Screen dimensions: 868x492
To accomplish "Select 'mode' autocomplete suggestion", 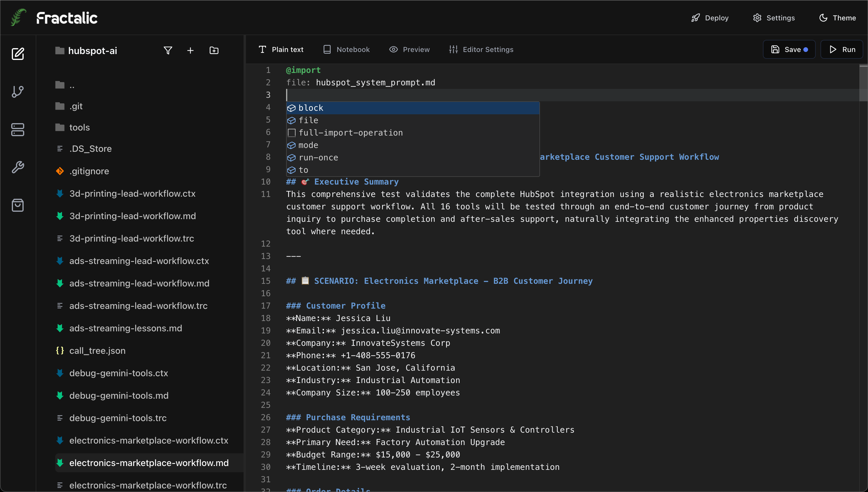I will pyautogui.click(x=413, y=145).
